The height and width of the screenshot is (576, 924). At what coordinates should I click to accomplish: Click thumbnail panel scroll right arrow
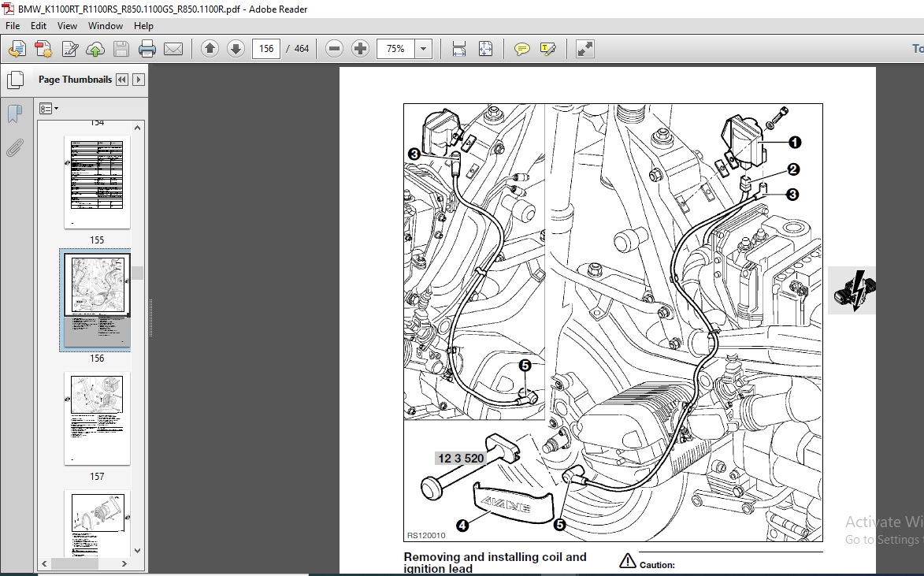tap(124, 563)
